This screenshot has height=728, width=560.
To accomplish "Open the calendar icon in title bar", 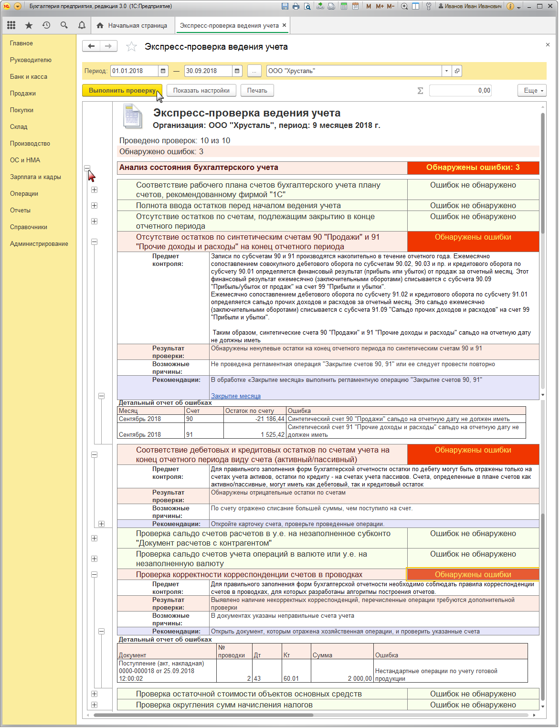I will (355, 6).
